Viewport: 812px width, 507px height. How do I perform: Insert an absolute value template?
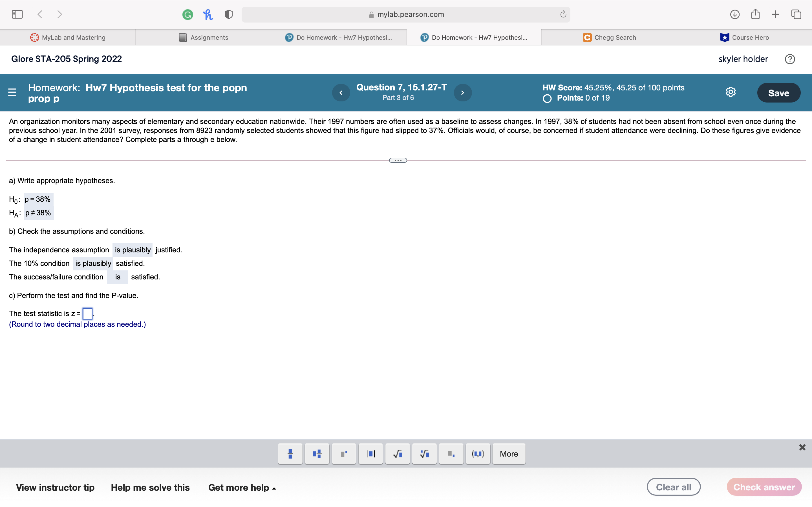coord(370,454)
